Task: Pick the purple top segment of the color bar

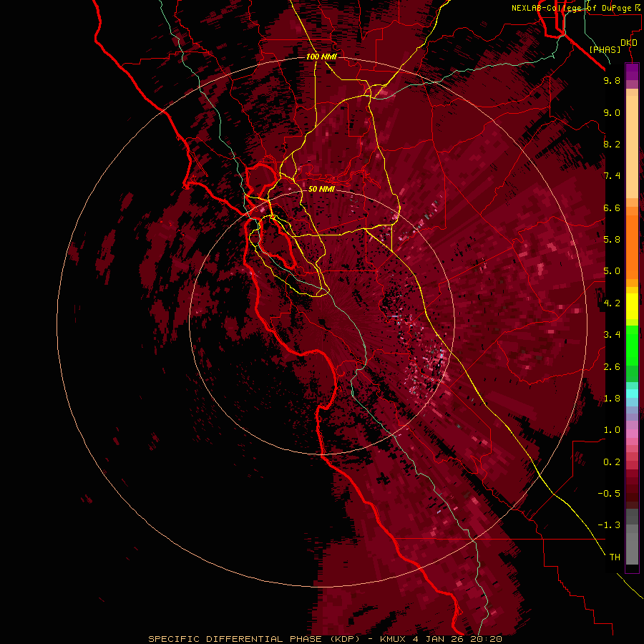Action: point(632,72)
